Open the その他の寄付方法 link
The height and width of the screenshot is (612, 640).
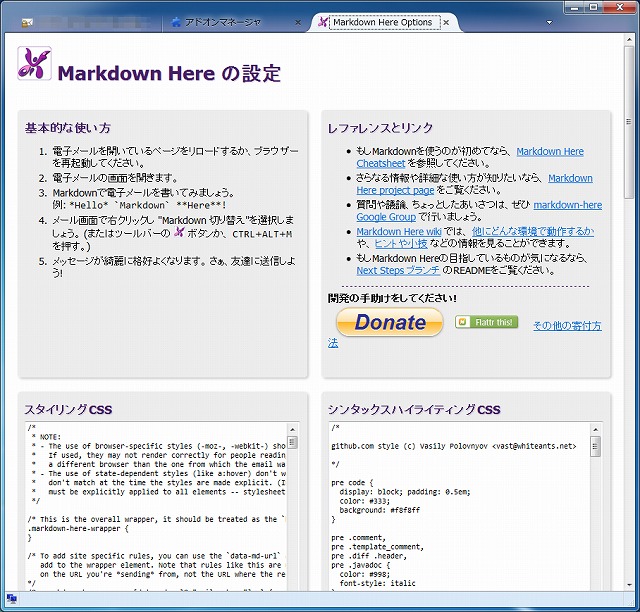tap(567, 325)
